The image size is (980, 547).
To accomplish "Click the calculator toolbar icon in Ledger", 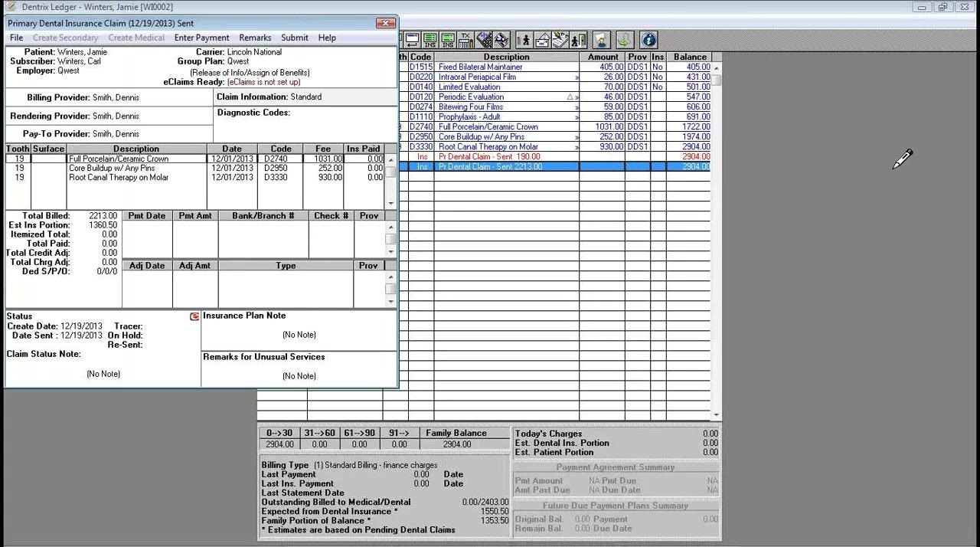I will coord(484,40).
